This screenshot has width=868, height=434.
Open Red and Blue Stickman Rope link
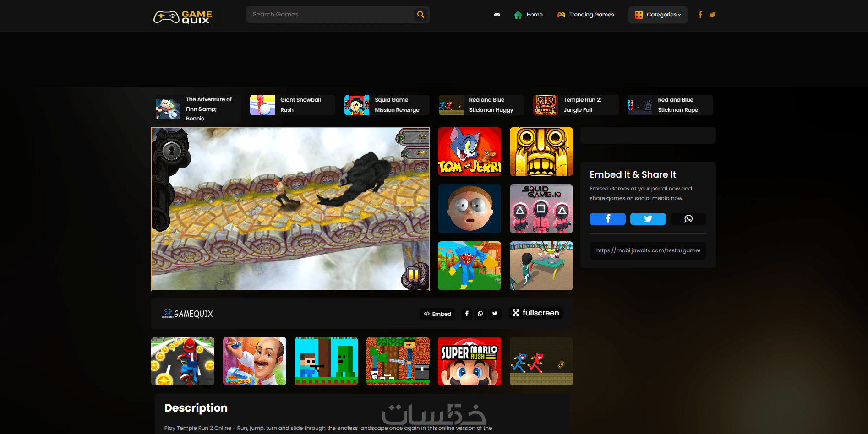[x=670, y=105]
